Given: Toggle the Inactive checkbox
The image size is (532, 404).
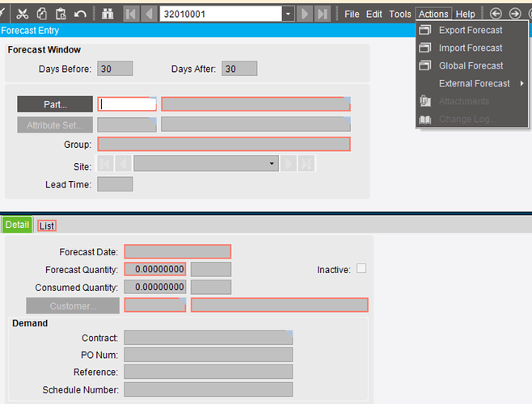Looking at the screenshot, I should tap(361, 268).
